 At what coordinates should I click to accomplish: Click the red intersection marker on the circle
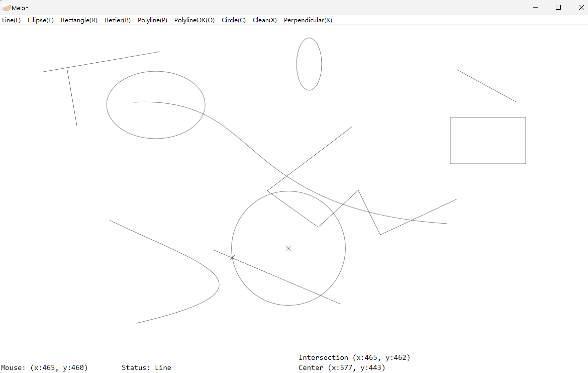tap(232, 258)
